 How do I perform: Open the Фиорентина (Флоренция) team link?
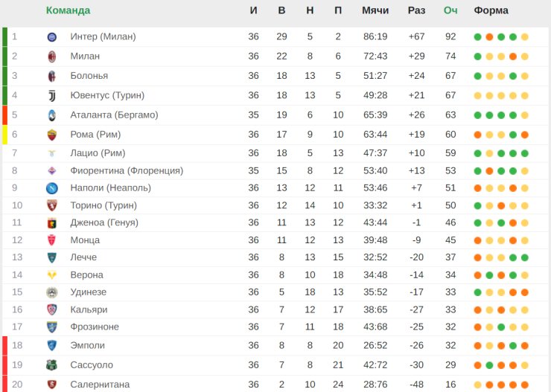point(127,171)
